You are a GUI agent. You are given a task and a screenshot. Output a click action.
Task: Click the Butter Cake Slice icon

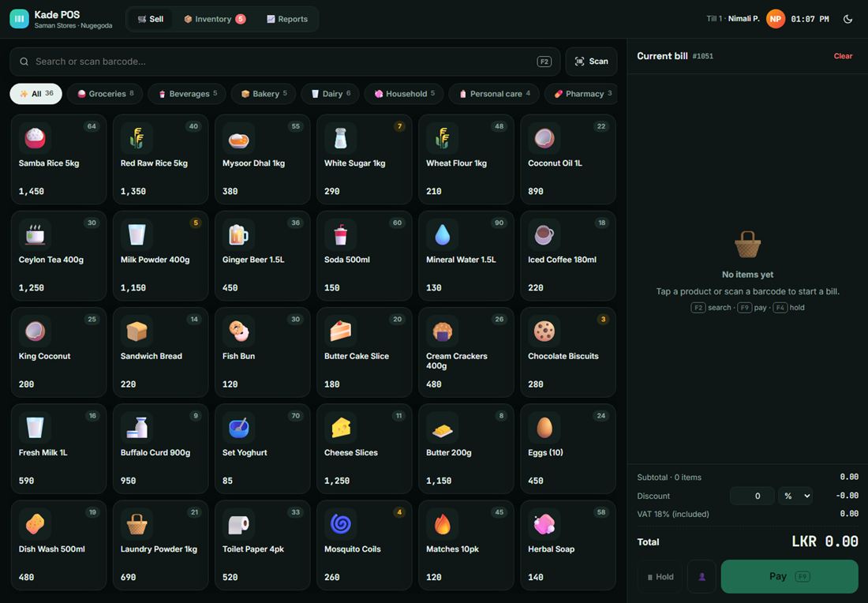point(340,331)
